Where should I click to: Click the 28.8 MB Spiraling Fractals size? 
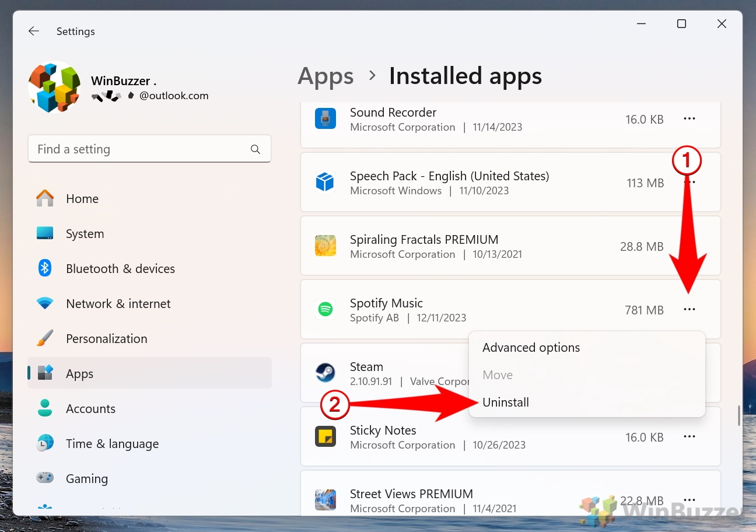click(642, 247)
